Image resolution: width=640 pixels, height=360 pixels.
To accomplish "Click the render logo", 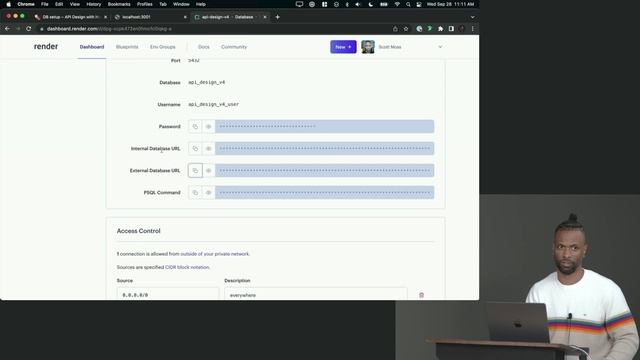I will 46,47.
